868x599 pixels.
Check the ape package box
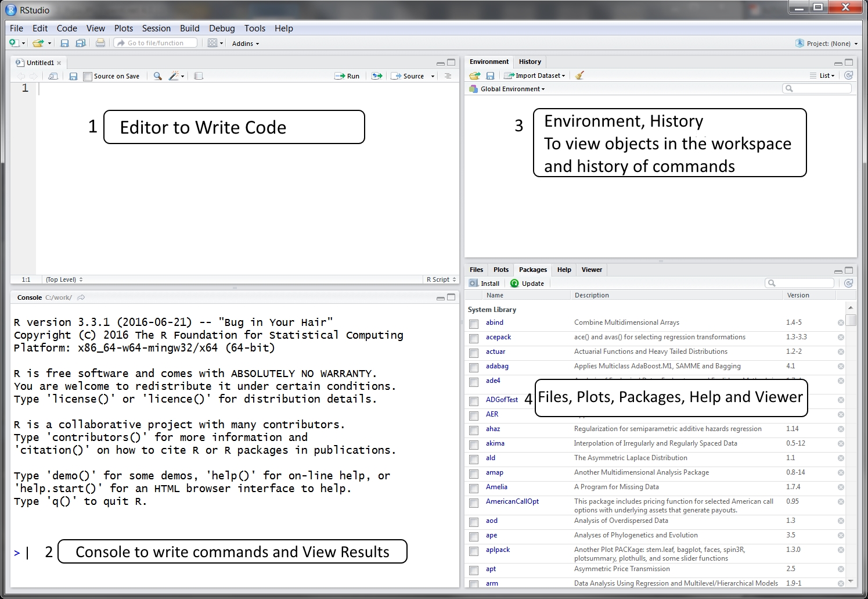click(x=474, y=537)
